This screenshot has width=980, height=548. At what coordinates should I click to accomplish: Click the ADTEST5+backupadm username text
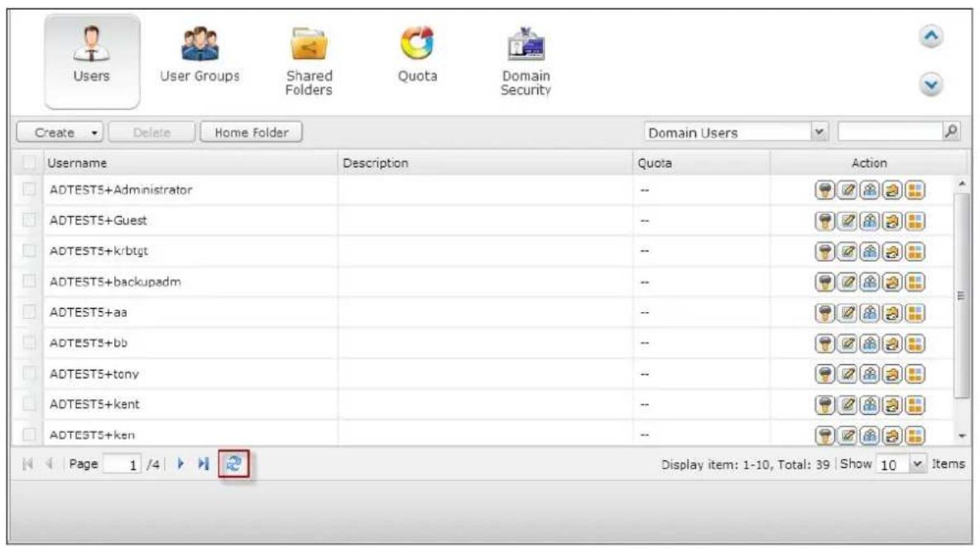(x=115, y=281)
